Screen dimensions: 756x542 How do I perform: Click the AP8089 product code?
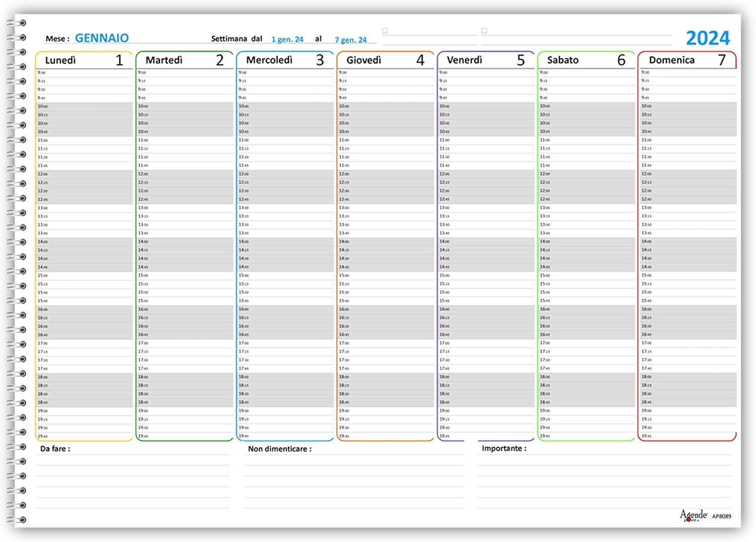click(x=721, y=516)
